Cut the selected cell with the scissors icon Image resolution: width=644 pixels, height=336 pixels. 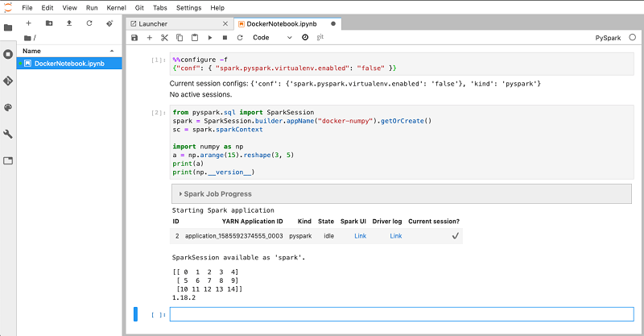(x=164, y=38)
